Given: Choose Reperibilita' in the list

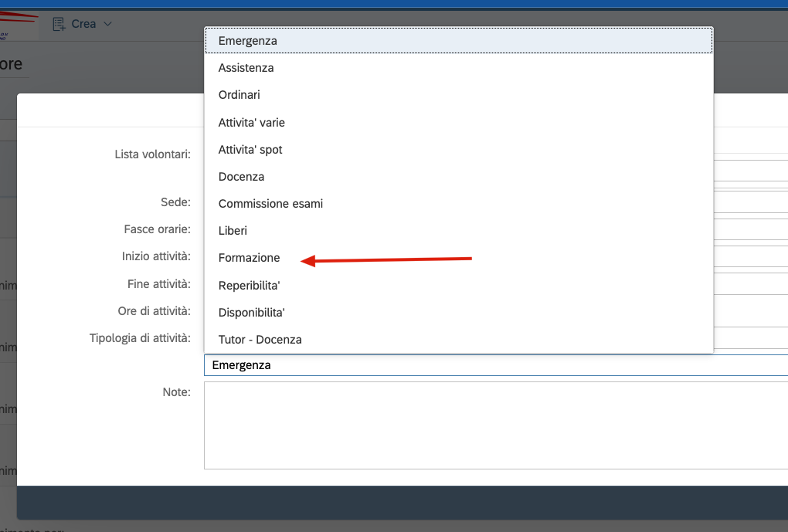Looking at the screenshot, I should pyautogui.click(x=249, y=286).
